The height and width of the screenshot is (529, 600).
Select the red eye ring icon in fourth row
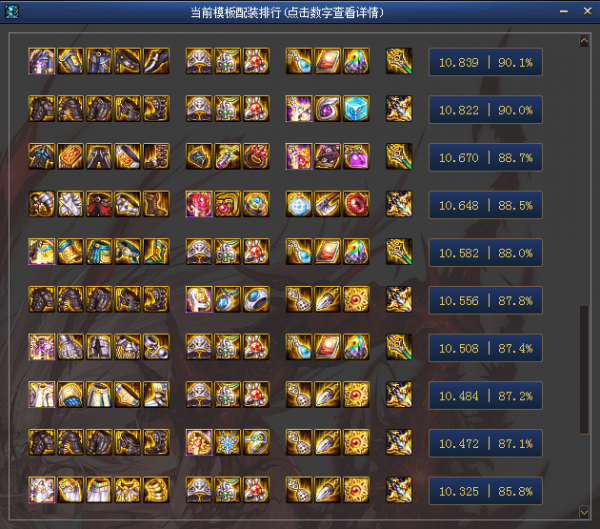coord(356,204)
